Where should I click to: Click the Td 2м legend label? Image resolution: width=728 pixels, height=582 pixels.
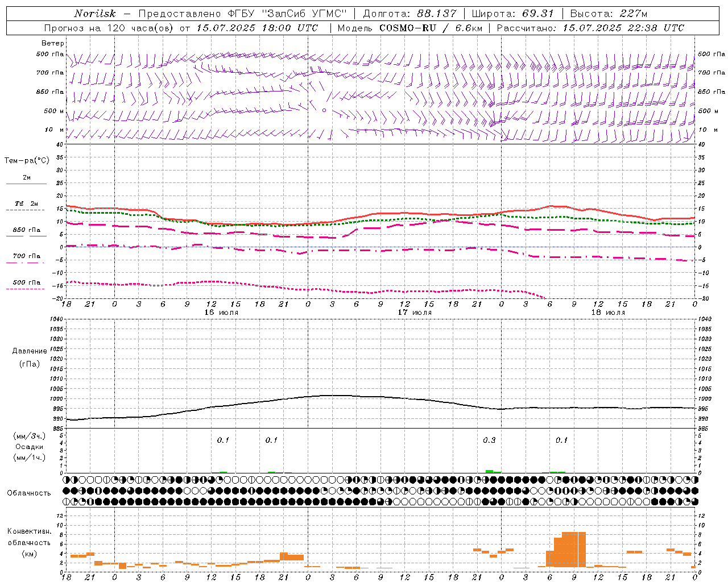(27, 203)
